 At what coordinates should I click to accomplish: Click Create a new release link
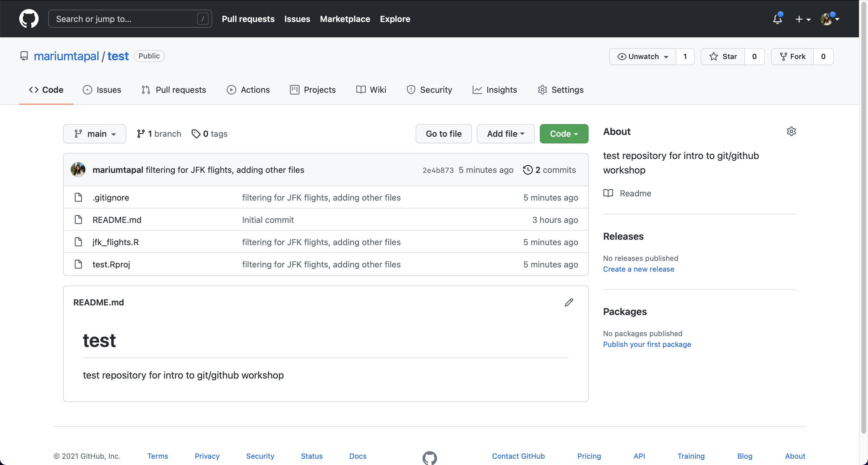(639, 269)
